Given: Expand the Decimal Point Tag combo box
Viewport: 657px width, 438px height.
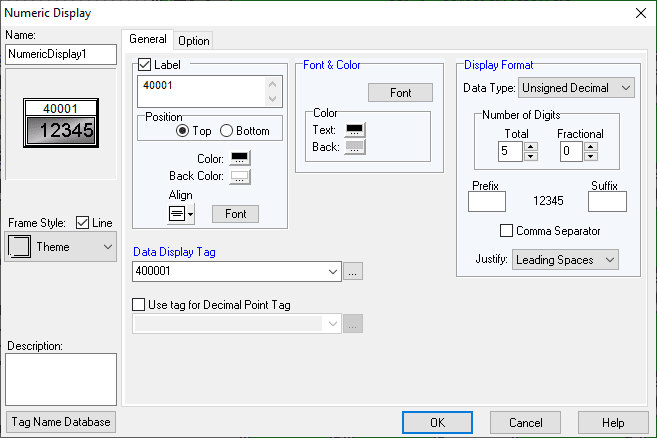Looking at the screenshot, I should coord(333,324).
